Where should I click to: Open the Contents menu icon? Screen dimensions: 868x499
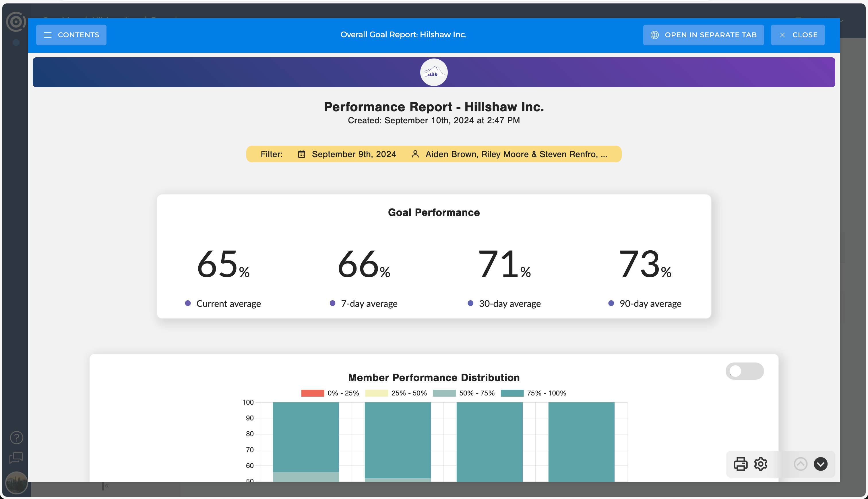pos(47,34)
